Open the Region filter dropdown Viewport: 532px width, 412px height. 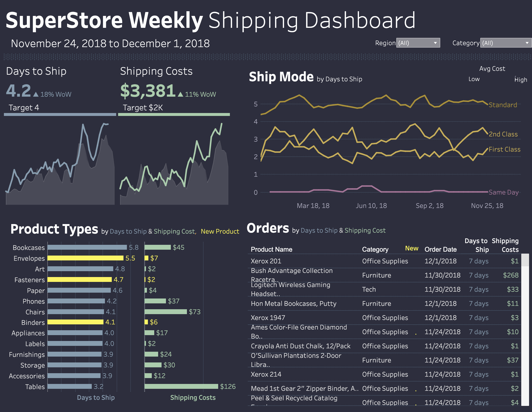pyautogui.click(x=418, y=43)
